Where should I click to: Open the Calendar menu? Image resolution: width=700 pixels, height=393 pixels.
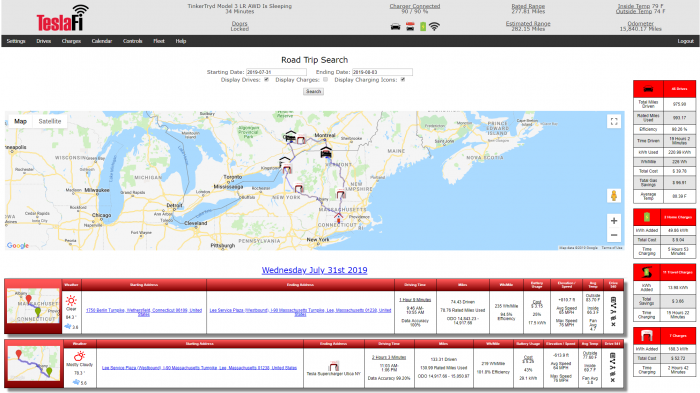click(102, 41)
